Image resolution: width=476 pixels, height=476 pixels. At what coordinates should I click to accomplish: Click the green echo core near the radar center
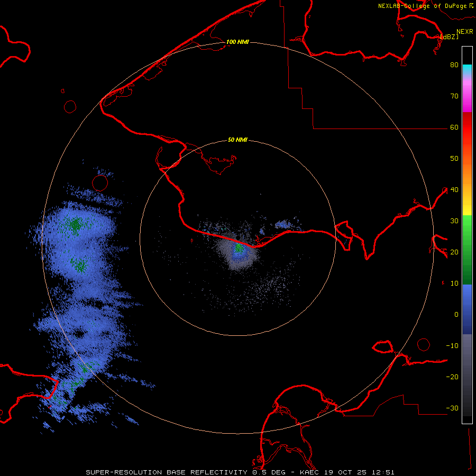pos(239,249)
